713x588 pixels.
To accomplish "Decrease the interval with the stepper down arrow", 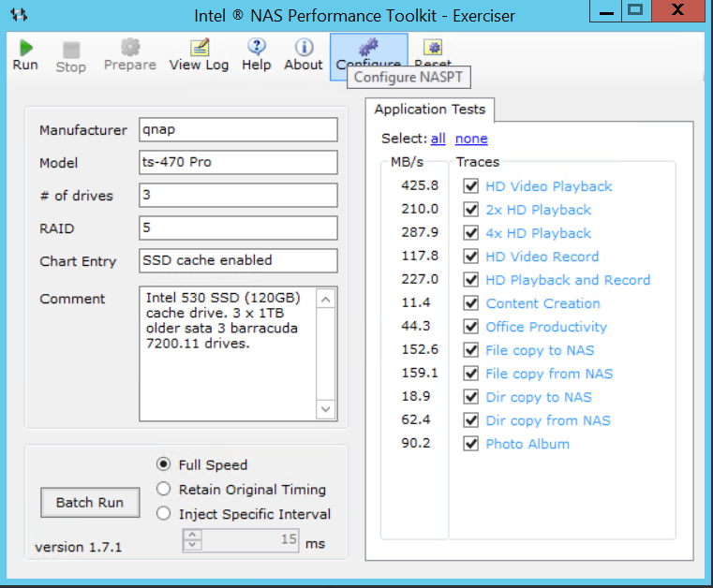I will coord(192,545).
